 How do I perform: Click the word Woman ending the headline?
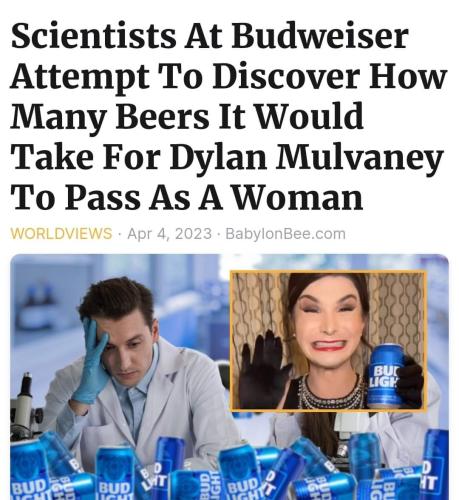297,198
